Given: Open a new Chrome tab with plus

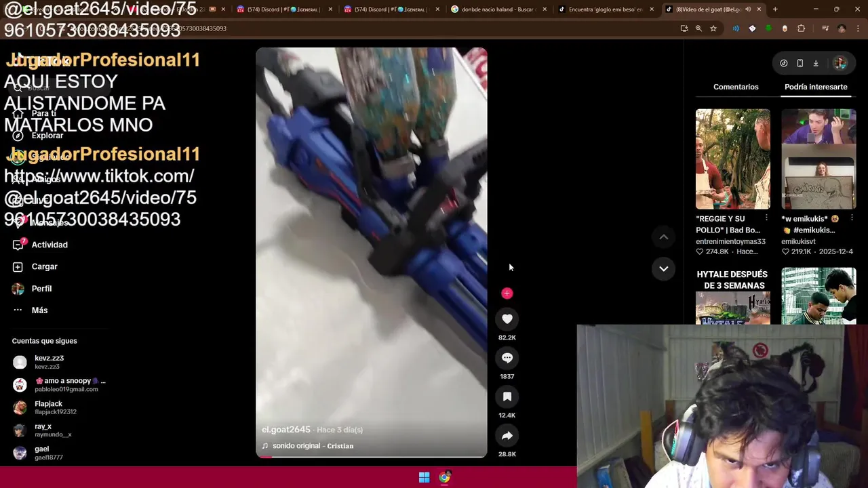Looking at the screenshot, I should (775, 9).
